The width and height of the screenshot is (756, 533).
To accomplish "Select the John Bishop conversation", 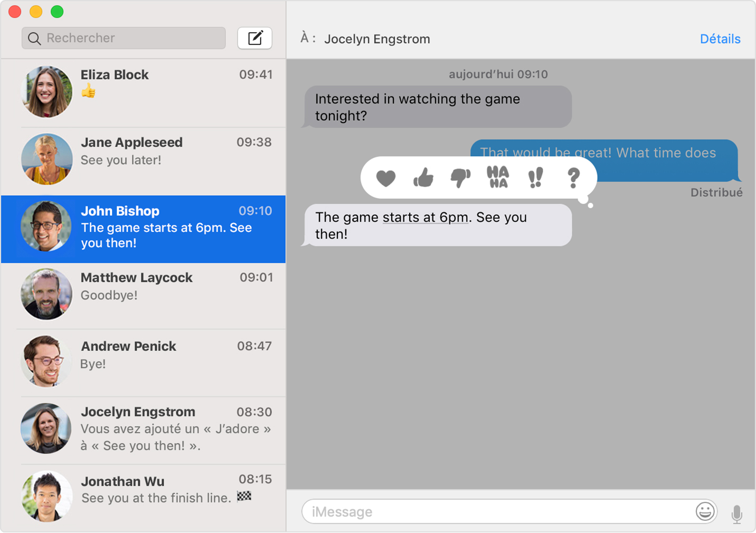I will (143, 229).
